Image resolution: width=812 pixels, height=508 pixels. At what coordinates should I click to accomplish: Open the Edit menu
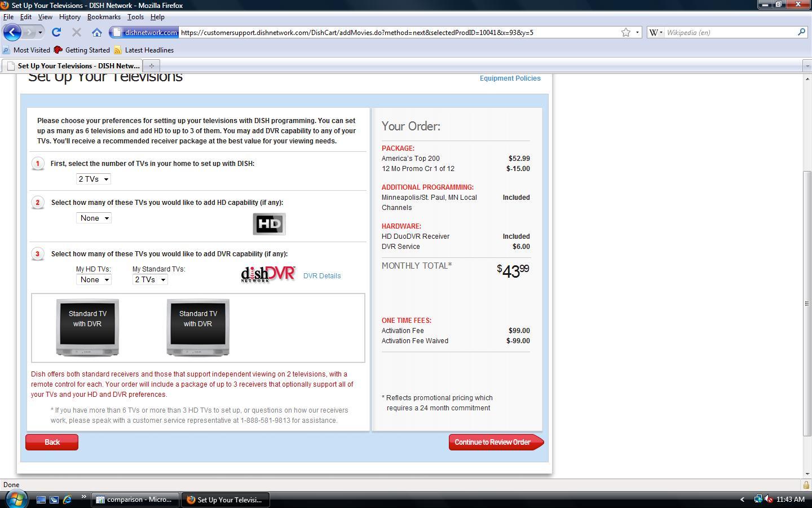[x=26, y=17]
